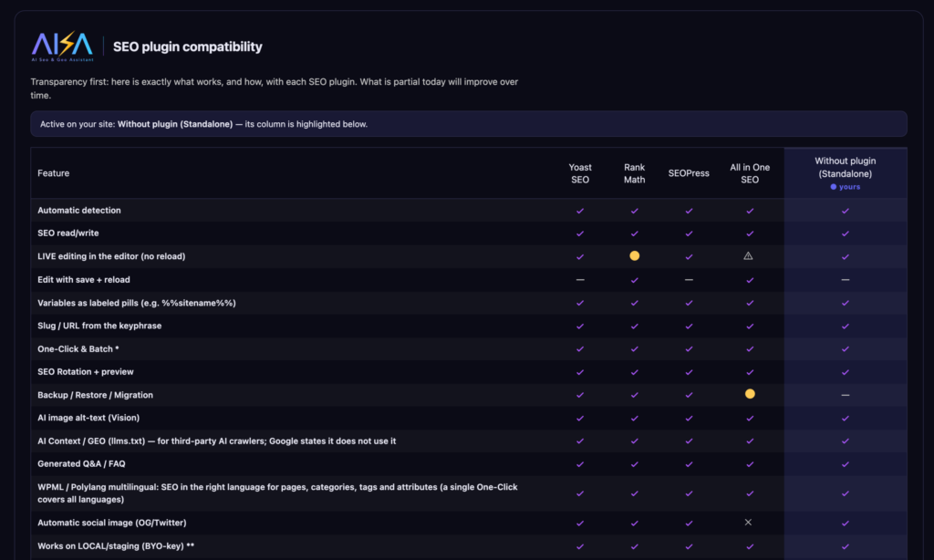Click 'Automatic social image (OG/Twitter)' label

[x=112, y=523]
